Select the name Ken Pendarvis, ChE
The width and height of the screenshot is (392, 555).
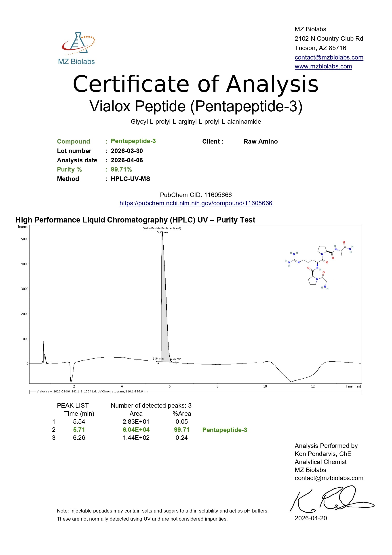[x=323, y=454]
